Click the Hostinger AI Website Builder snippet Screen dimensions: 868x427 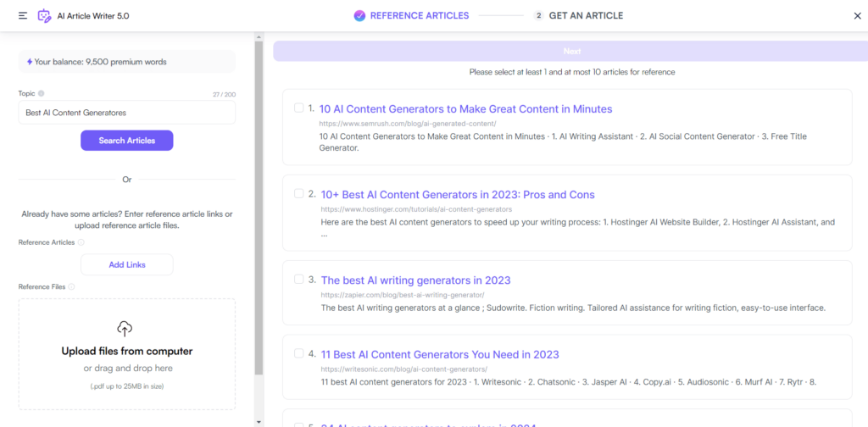pos(578,227)
